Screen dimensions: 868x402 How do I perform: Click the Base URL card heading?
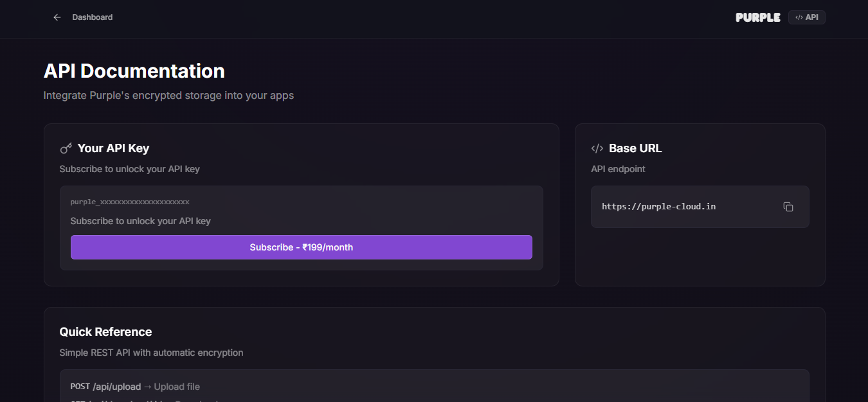click(x=635, y=148)
